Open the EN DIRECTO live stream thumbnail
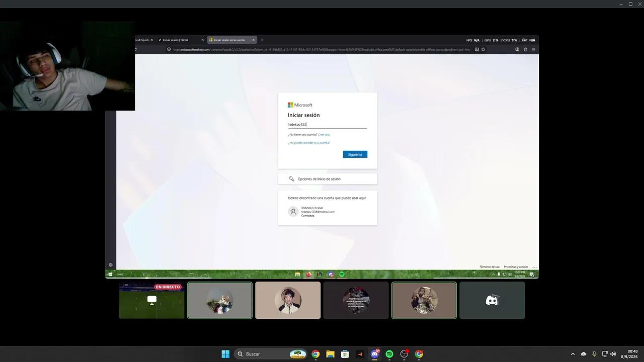 [x=151, y=300]
